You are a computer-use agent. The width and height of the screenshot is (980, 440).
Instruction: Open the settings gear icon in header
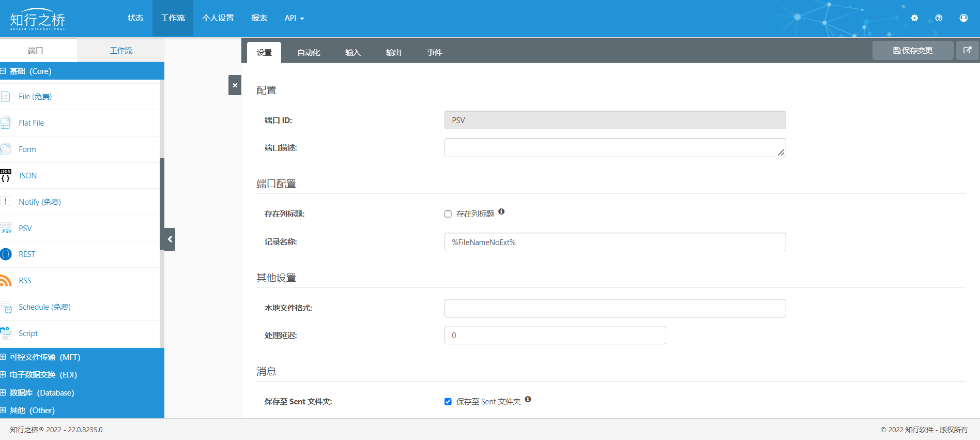click(914, 18)
